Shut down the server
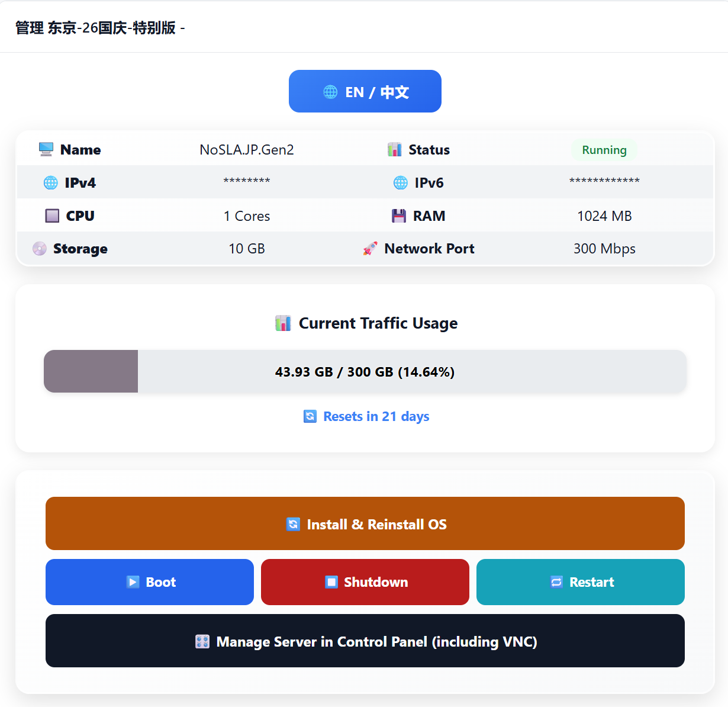 [x=365, y=582]
